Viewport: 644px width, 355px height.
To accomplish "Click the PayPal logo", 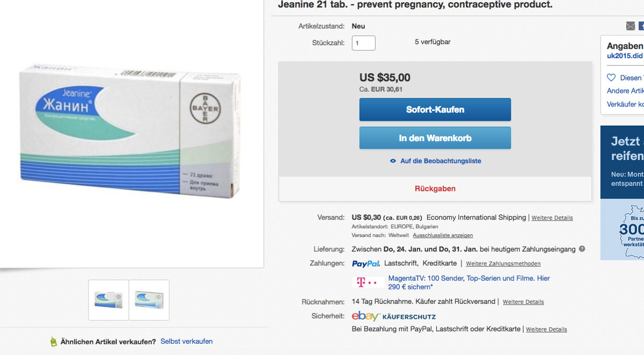I will click(x=366, y=264).
